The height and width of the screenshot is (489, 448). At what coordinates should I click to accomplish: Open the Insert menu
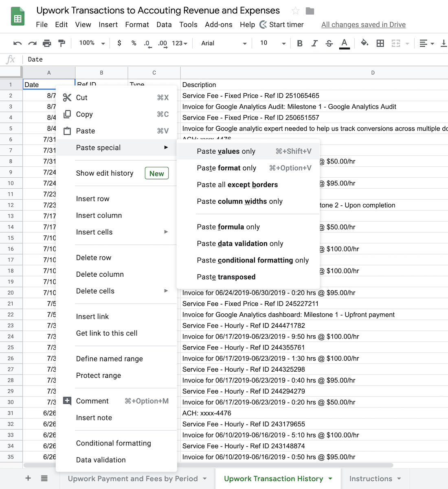point(108,24)
